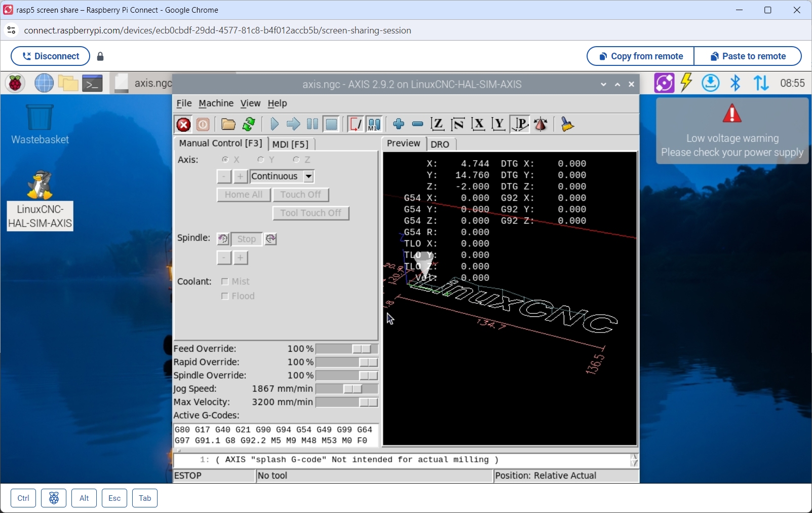This screenshot has height=513, width=812.
Task: Click the Copy from remote button
Action: coord(641,56)
